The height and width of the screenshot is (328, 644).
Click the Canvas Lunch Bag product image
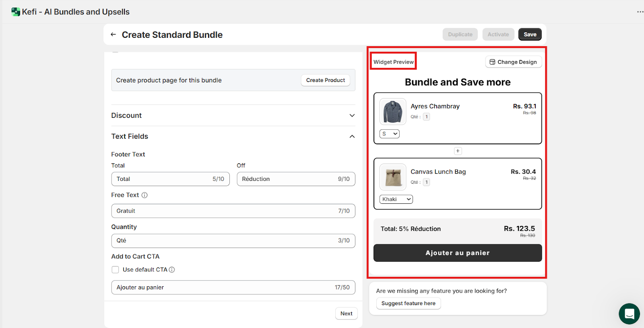pos(392,177)
